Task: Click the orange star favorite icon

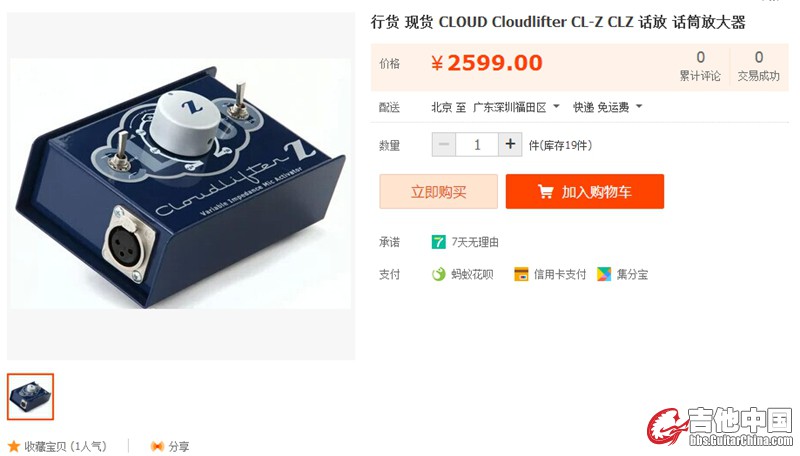Action: (14, 447)
